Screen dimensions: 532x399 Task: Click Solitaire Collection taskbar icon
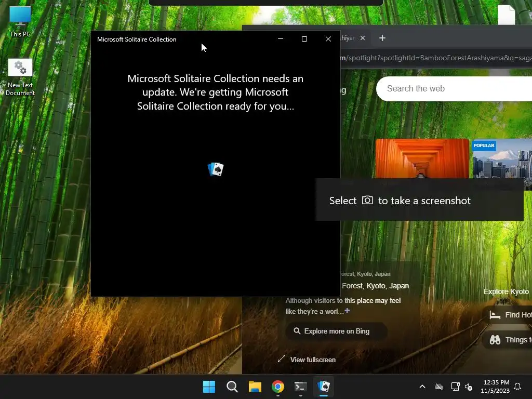[x=324, y=387]
